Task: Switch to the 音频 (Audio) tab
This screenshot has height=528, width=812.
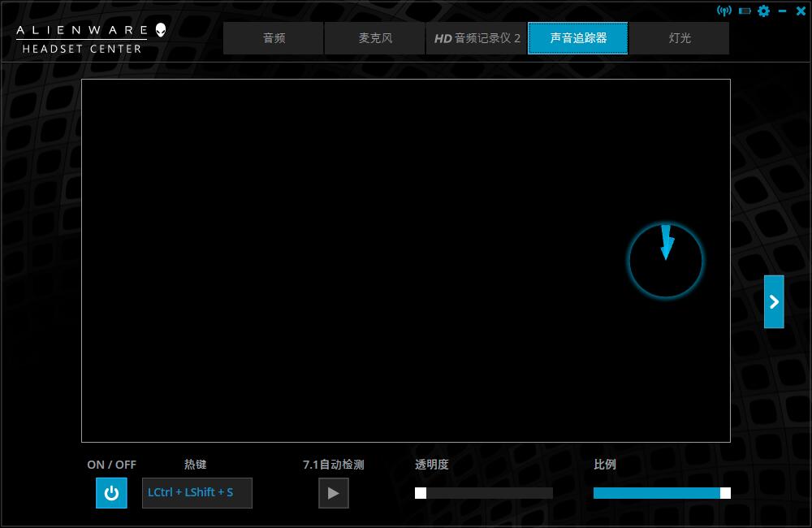Action: pos(273,37)
